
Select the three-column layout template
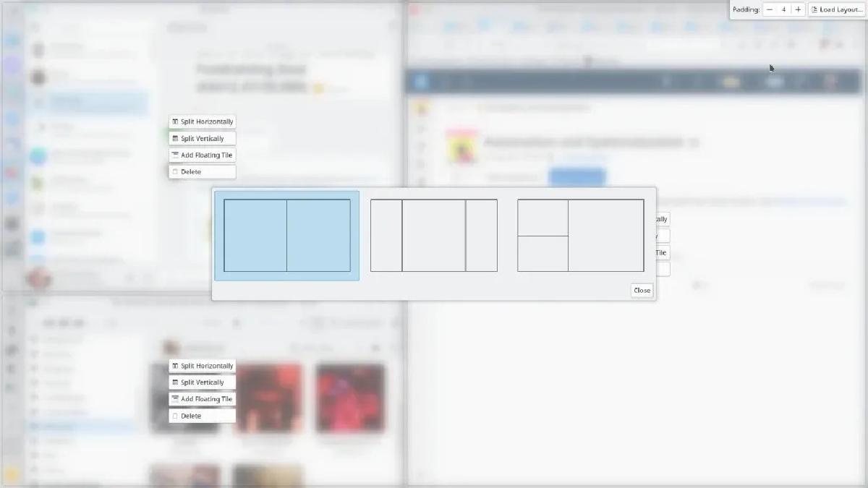click(x=433, y=235)
